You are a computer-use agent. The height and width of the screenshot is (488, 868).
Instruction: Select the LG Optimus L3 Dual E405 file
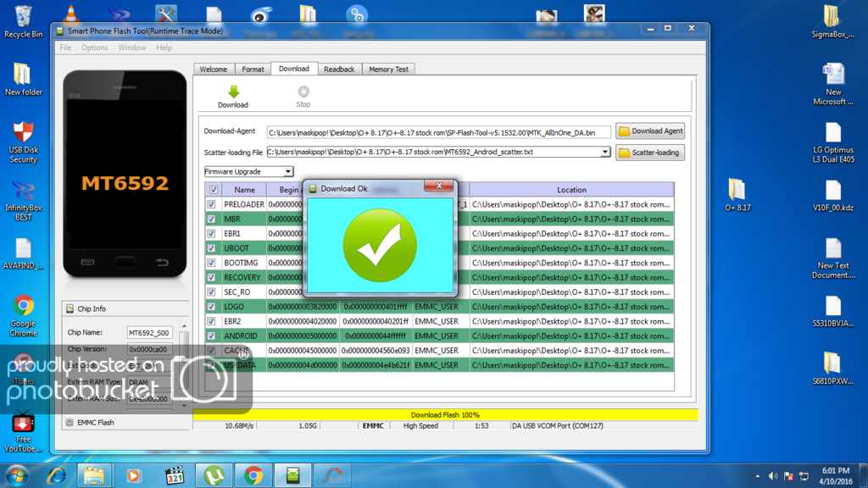833,142
